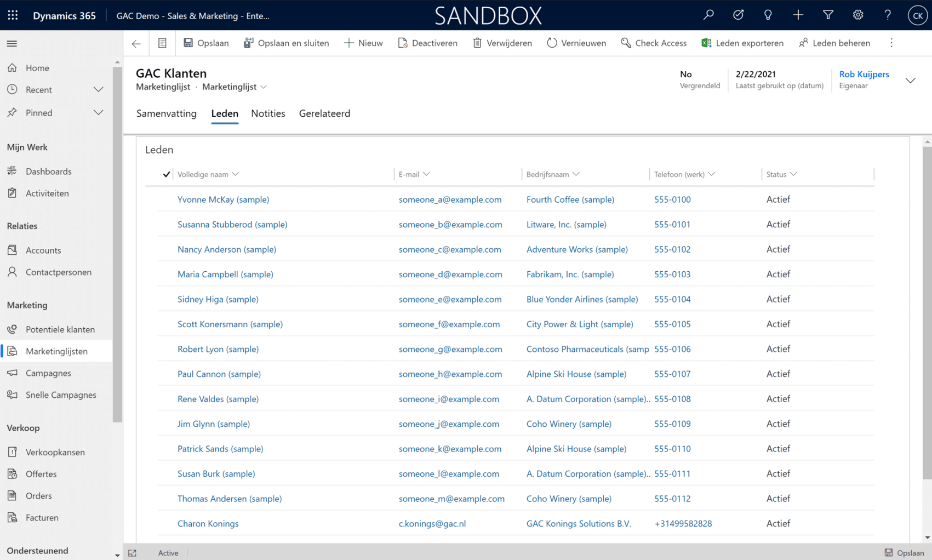Open GAC Konings Solutions B.V. link
This screenshot has height=560, width=932.
[579, 524]
